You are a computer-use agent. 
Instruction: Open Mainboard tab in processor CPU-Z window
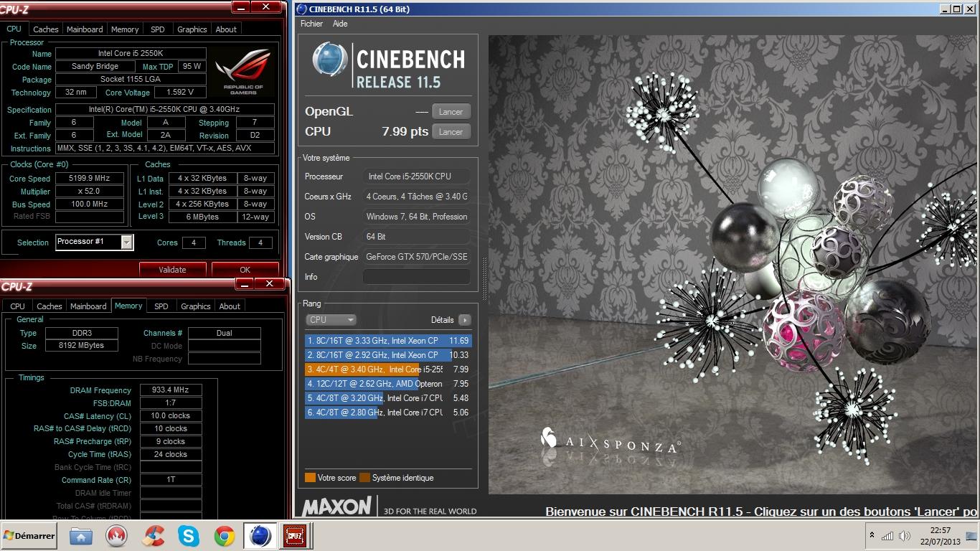point(85,29)
